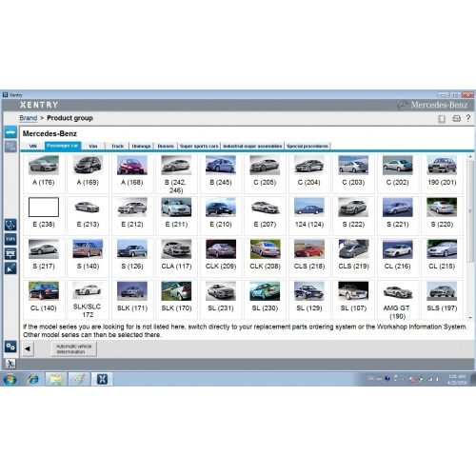Pick the 124 (124) model
Image resolution: width=476 pixels, height=476 pixels.
[309, 216]
